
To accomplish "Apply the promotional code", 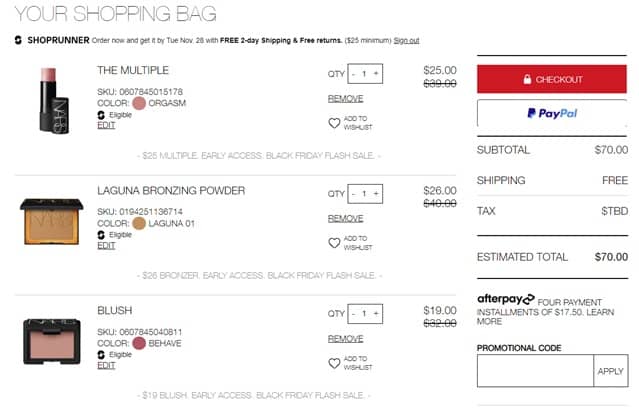I will [610, 370].
